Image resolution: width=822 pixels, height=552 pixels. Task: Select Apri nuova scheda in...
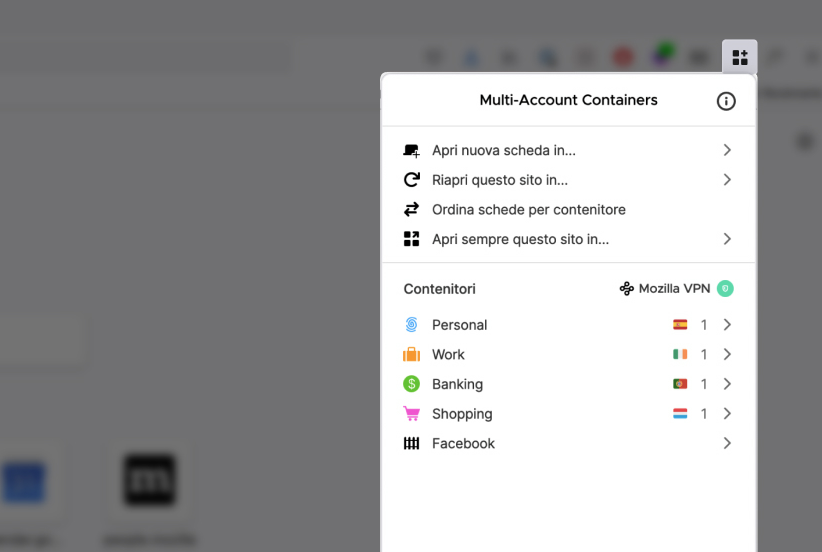pyautogui.click(x=568, y=150)
